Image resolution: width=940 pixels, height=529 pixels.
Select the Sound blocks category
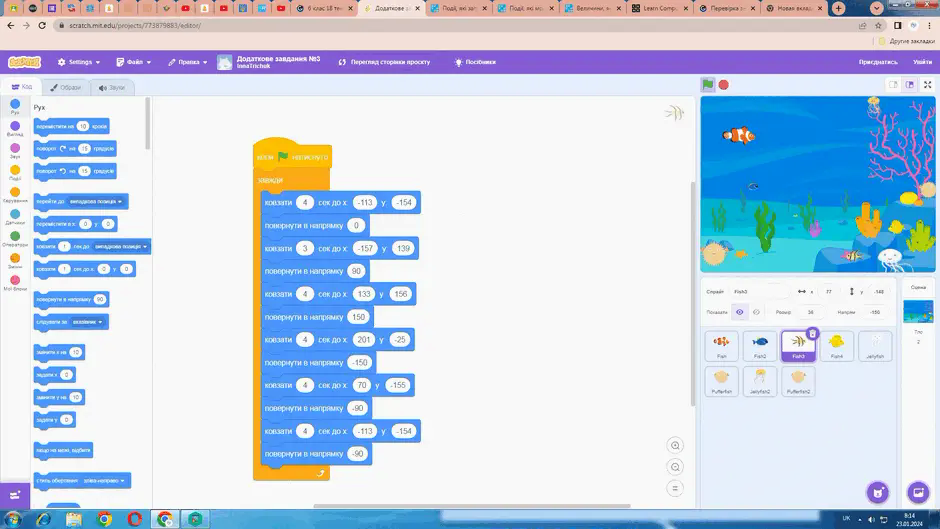tap(15, 151)
